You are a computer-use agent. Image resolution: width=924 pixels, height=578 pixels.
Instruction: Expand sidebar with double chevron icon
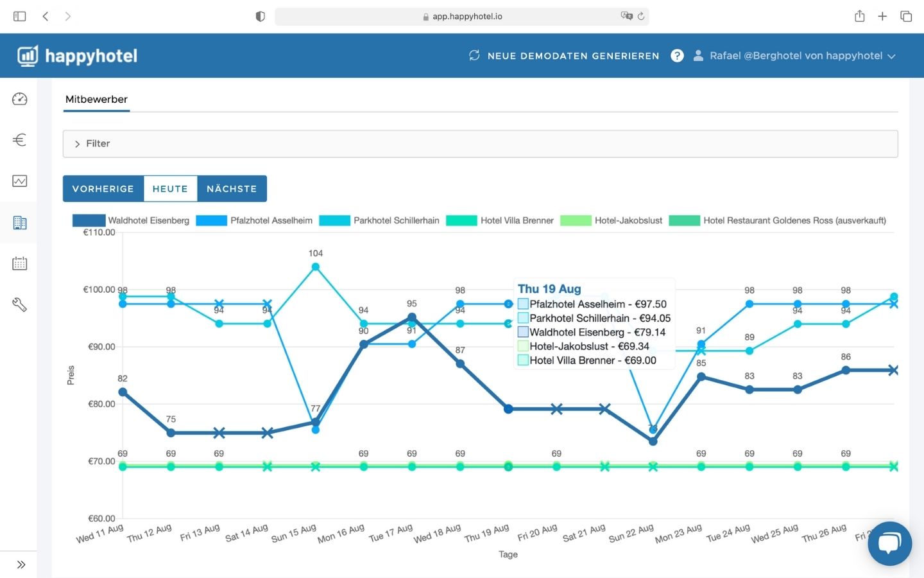coord(21,565)
